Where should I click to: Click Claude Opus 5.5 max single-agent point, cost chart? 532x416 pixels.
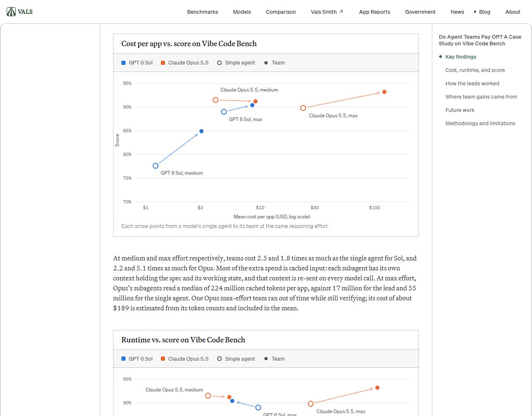coord(303,108)
